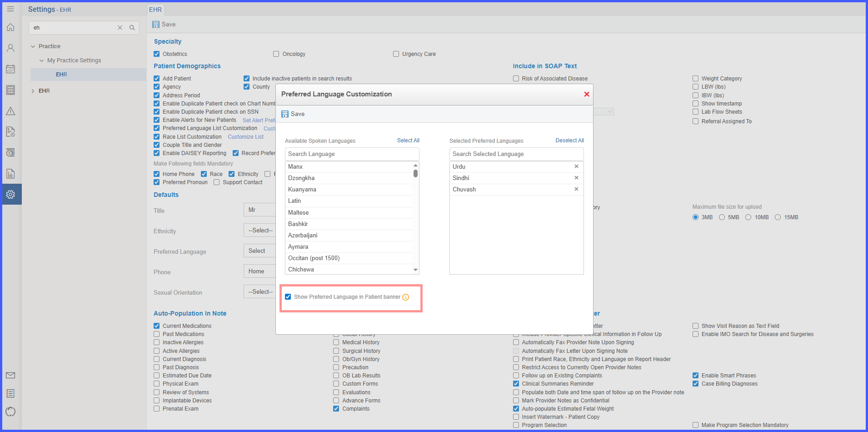
Task: Click Select All for available languages
Action: pyautogui.click(x=408, y=141)
